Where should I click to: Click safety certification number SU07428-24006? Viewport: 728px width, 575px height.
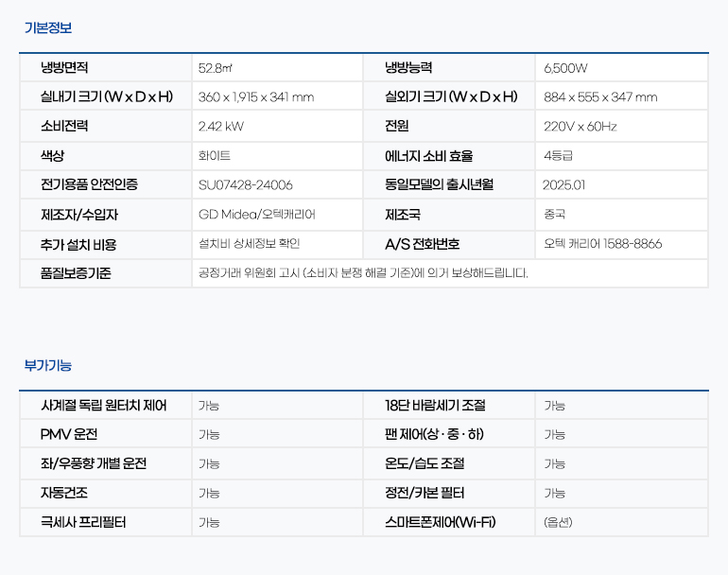245,185
